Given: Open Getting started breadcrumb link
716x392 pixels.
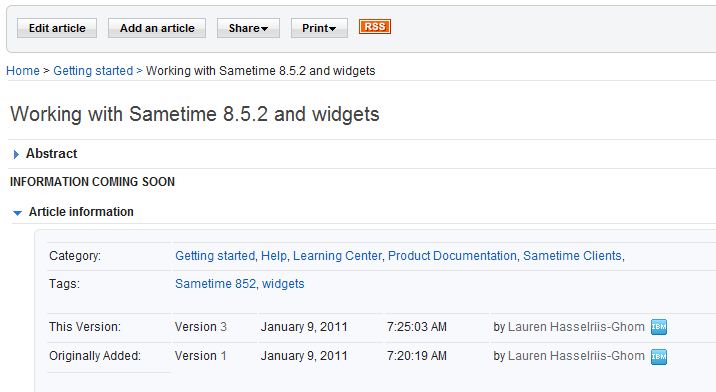Looking at the screenshot, I should 93,71.
